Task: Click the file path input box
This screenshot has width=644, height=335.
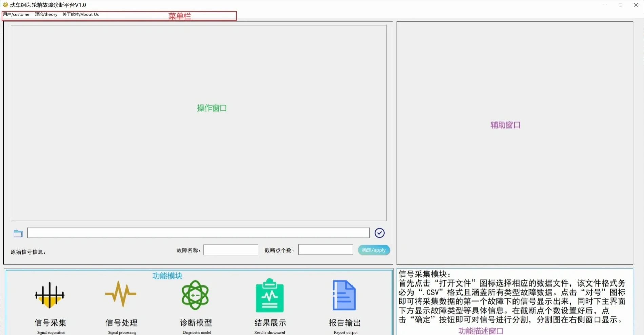Action: pyautogui.click(x=198, y=233)
